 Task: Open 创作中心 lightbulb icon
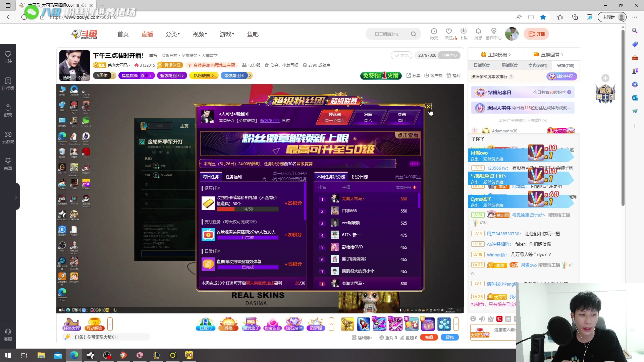493,31
